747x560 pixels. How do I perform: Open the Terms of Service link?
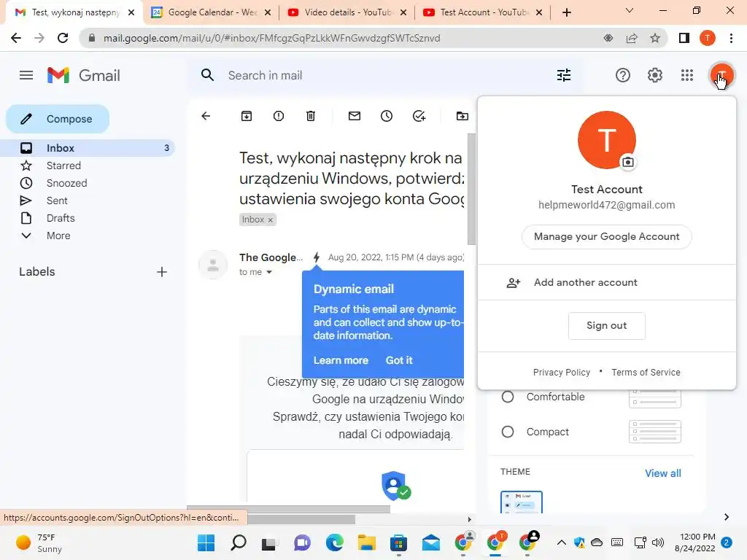click(646, 373)
